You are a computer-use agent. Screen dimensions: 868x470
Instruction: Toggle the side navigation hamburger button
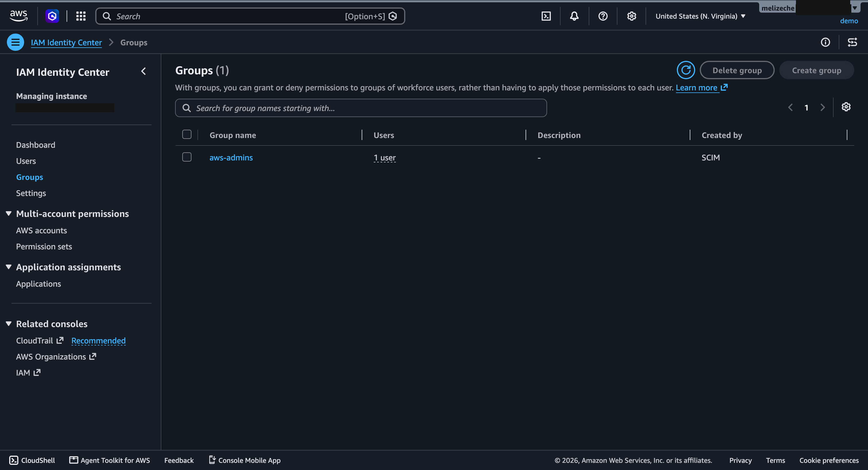pyautogui.click(x=15, y=42)
